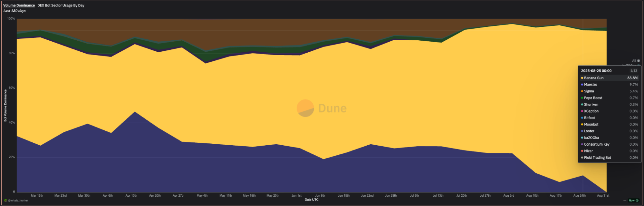Click the Jul 20th x-axis label
The image size is (644, 206).
click(x=461, y=196)
